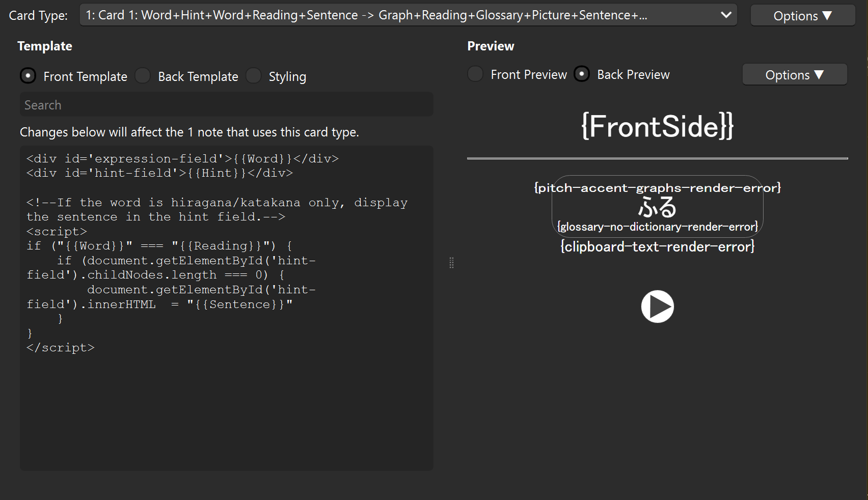Click the clipboard-text-render-error text
Screen dimensions: 868x500
tap(657, 246)
